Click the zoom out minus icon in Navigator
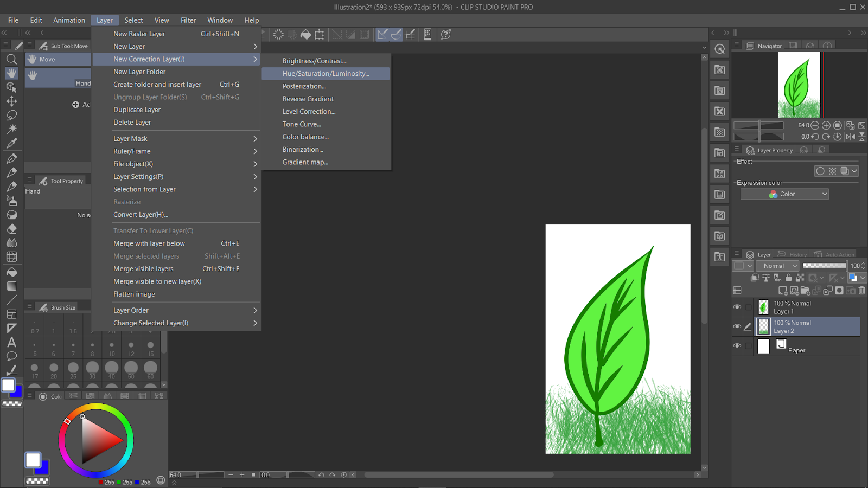Screen dimensions: 868x488 [815, 125]
